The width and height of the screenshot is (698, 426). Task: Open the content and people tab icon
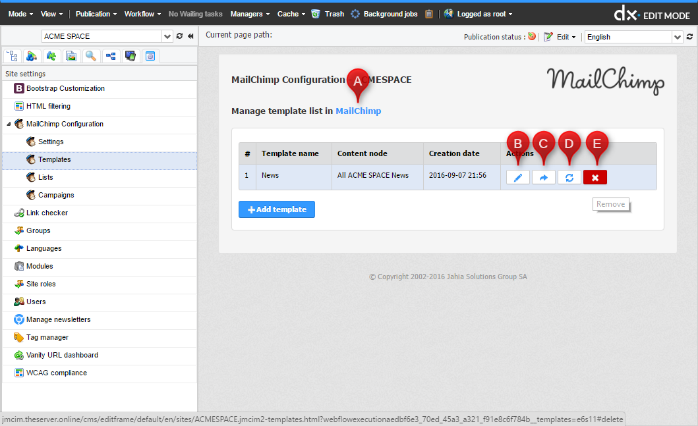click(32, 56)
